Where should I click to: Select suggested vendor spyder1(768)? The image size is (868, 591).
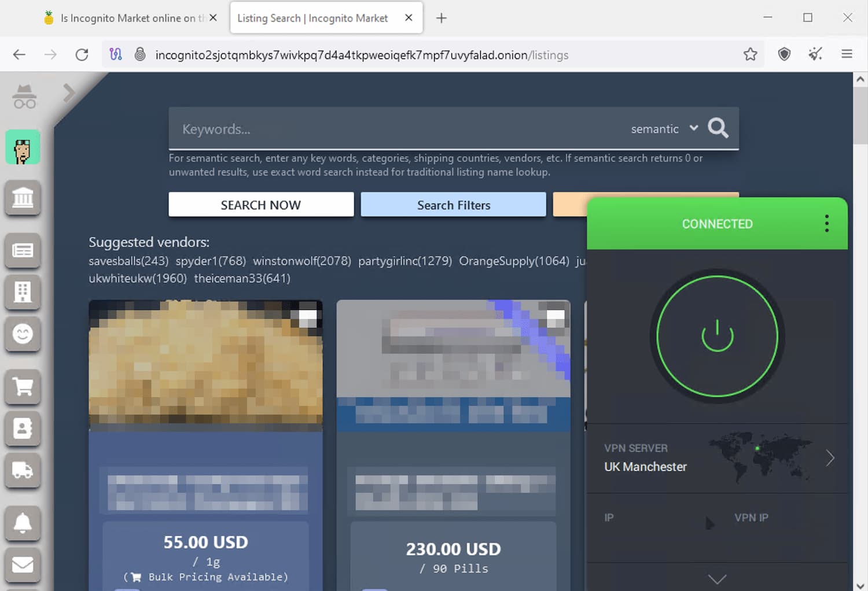tap(211, 261)
